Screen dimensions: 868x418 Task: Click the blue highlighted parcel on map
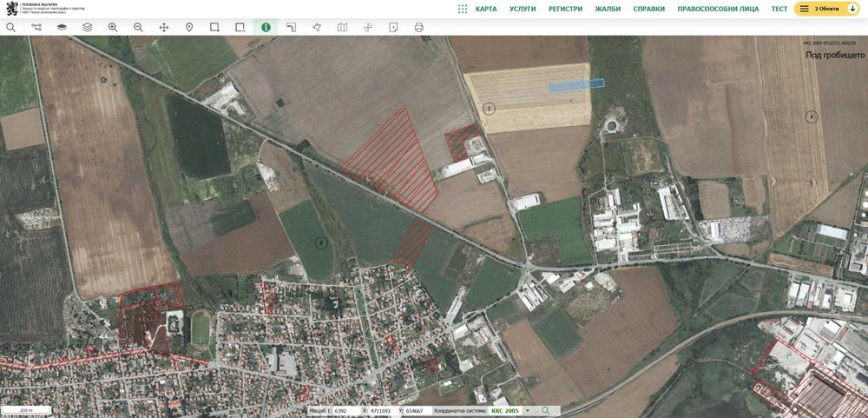point(576,85)
